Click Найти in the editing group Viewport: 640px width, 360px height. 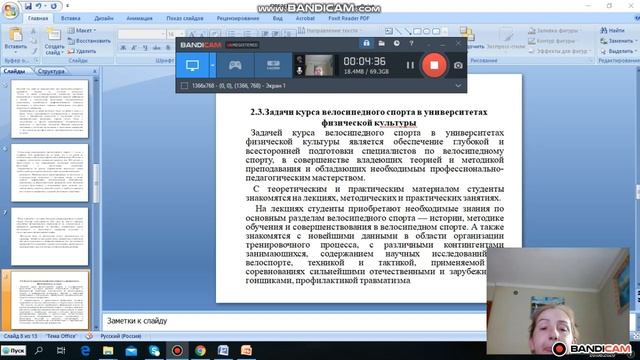tap(613, 30)
